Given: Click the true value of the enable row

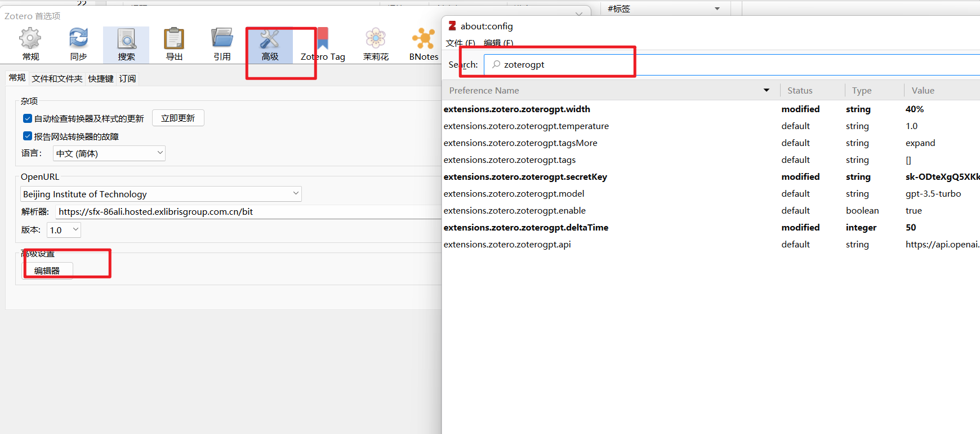Looking at the screenshot, I should [x=914, y=210].
